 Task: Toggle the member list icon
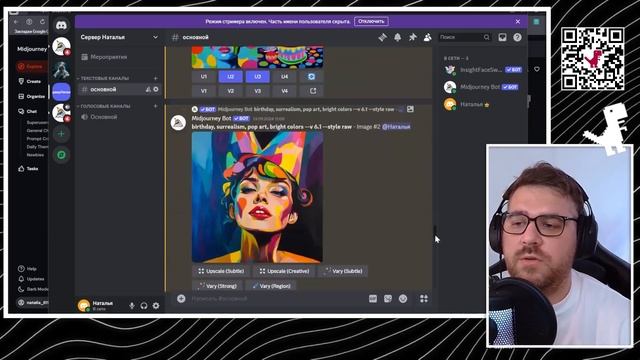(427, 37)
